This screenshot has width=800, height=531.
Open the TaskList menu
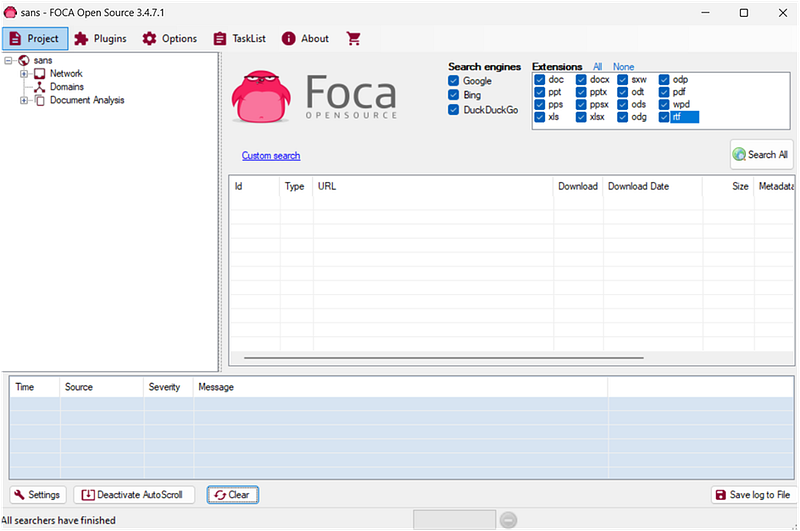(240, 38)
